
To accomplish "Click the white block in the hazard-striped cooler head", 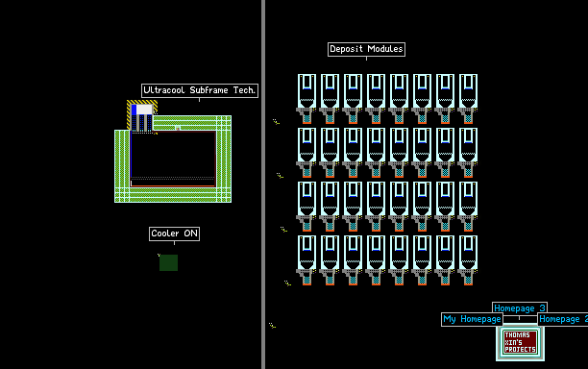I will tap(144, 110).
